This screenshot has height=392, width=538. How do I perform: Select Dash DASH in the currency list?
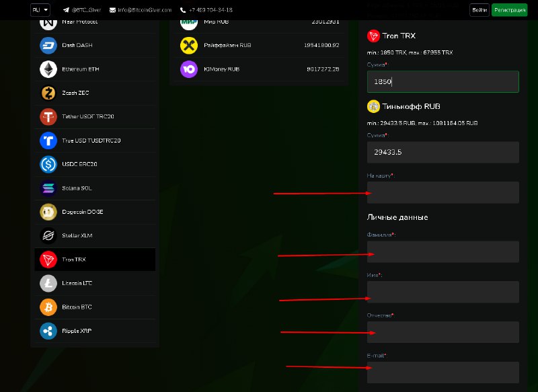point(95,45)
